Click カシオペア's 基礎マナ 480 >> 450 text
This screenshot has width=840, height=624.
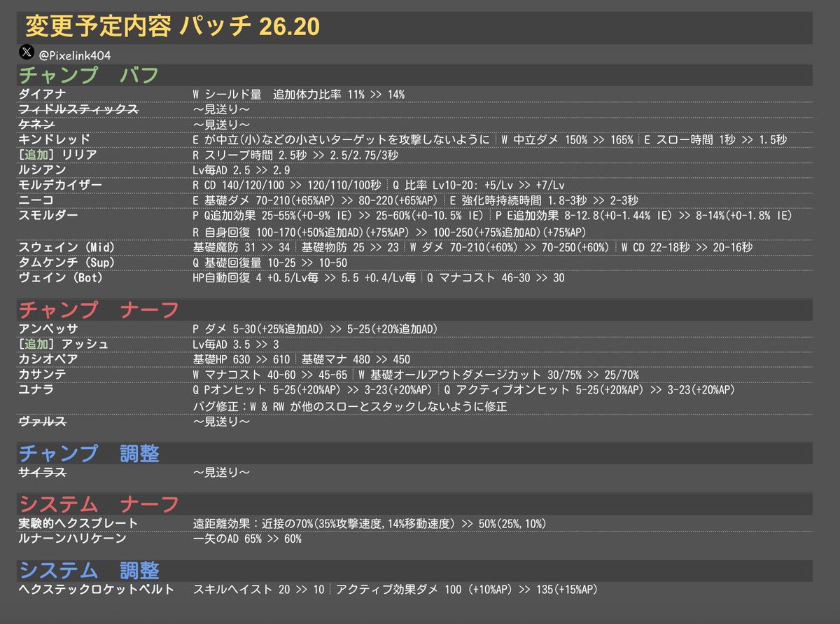(356, 359)
